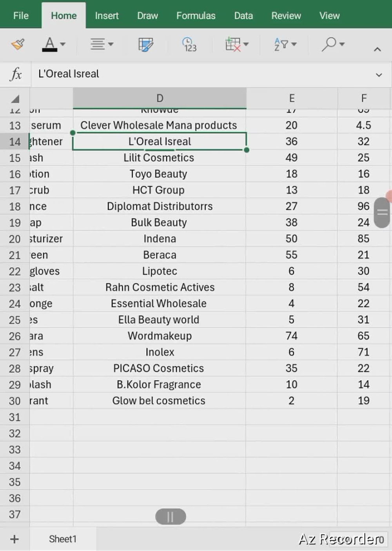Expand insert/delete cells dropdown arrow
This screenshot has height=551, width=392.
pos(246,44)
